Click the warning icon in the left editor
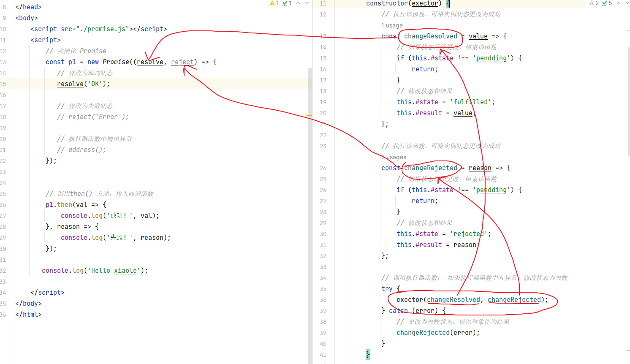The width and height of the screenshot is (630, 364). 272,3
